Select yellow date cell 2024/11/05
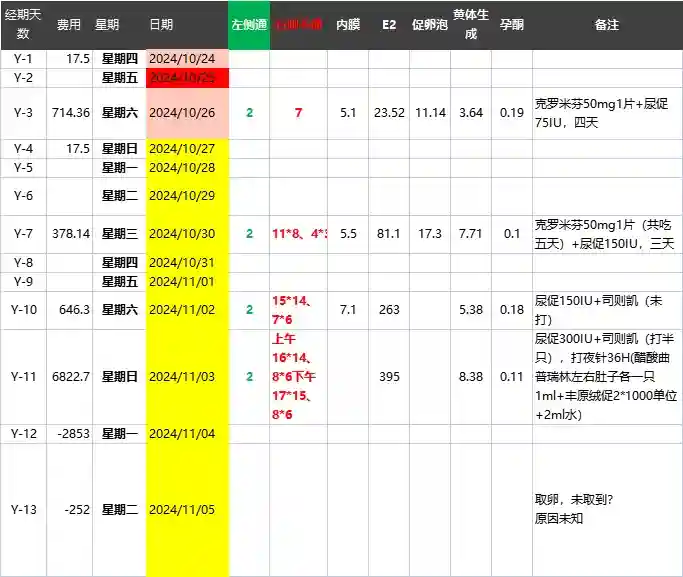The height and width of the screenshot is (577, 683). click(187, 510)
